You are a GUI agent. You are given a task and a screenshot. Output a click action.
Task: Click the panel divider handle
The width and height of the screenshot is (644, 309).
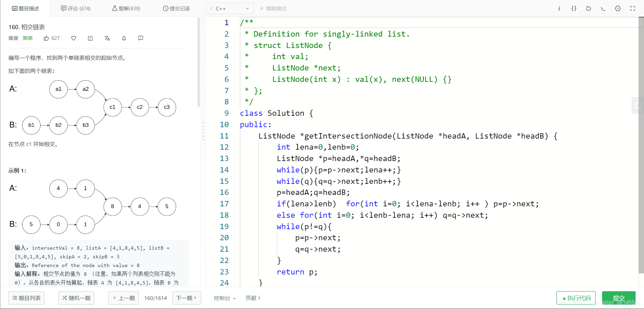pyautogui.click(x=203, y=131)
